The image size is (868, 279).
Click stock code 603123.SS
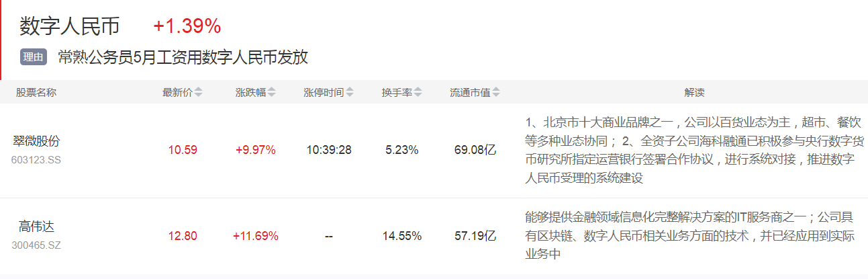tap(36, 160)
